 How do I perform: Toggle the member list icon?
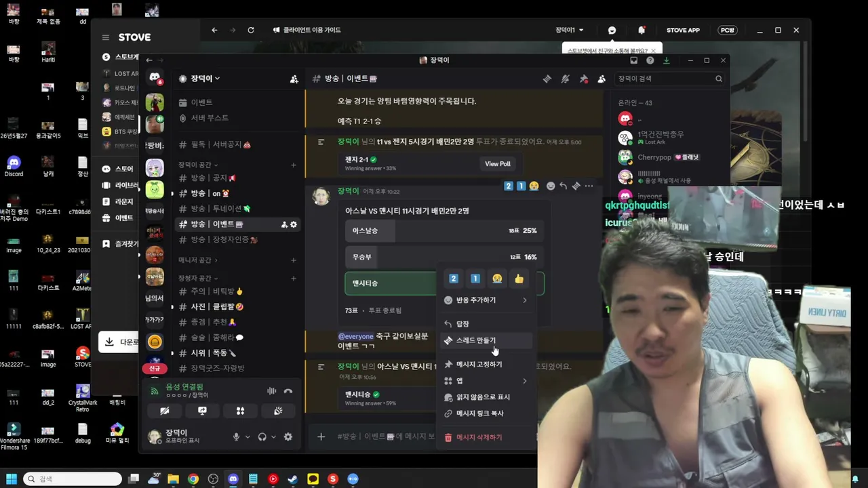click(x=601, y=79)
